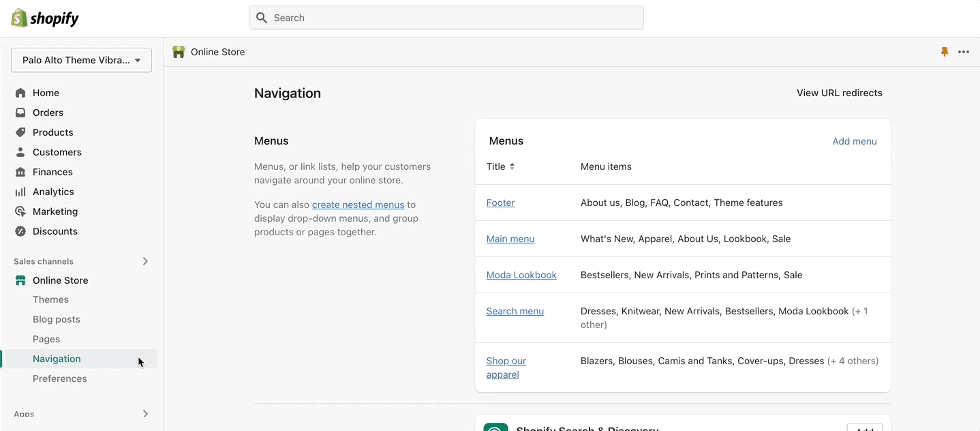Click View URL redirects
This screenshot has width=980, height=431.
[840, 93]
